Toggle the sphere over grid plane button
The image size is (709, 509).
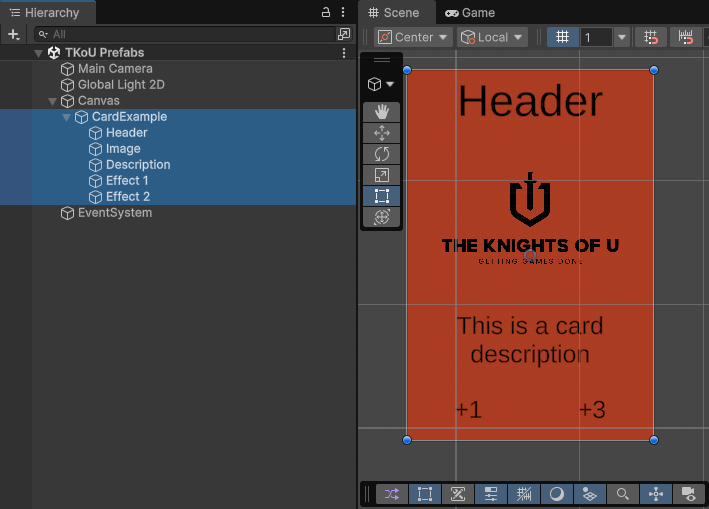point(590,494)
